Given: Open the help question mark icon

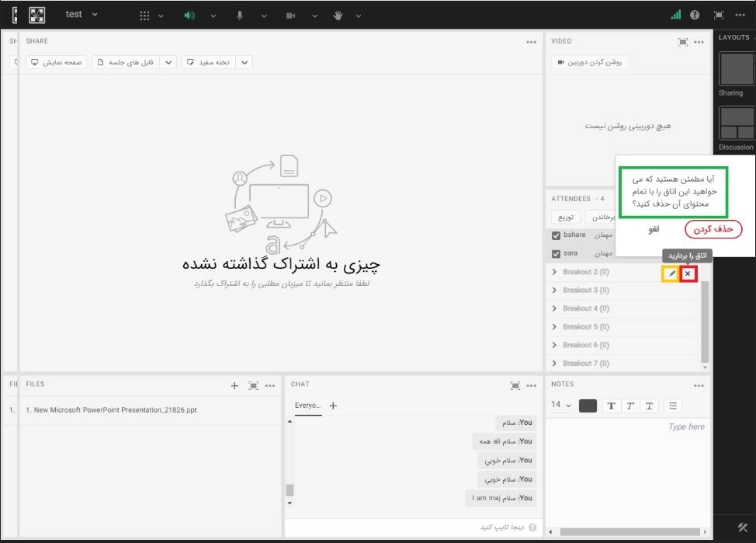Looking at the screenshot, I should click(x=694, y=15).
